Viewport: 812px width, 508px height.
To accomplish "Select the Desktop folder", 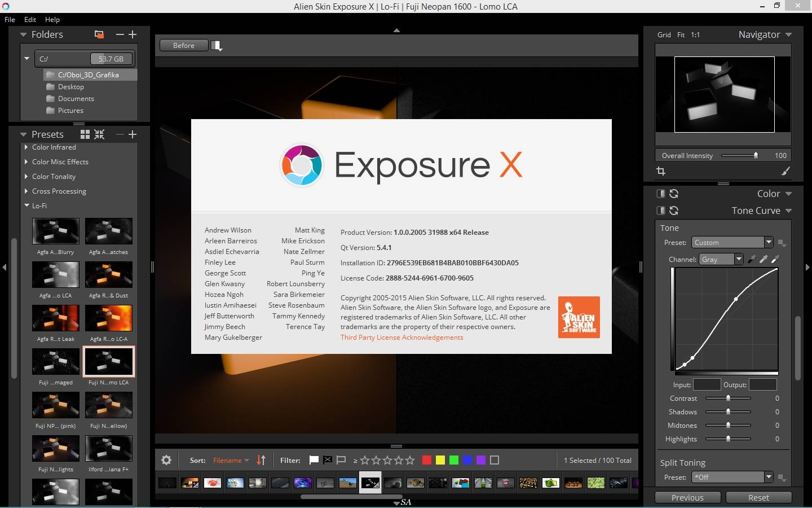I will tap(70, 87).
